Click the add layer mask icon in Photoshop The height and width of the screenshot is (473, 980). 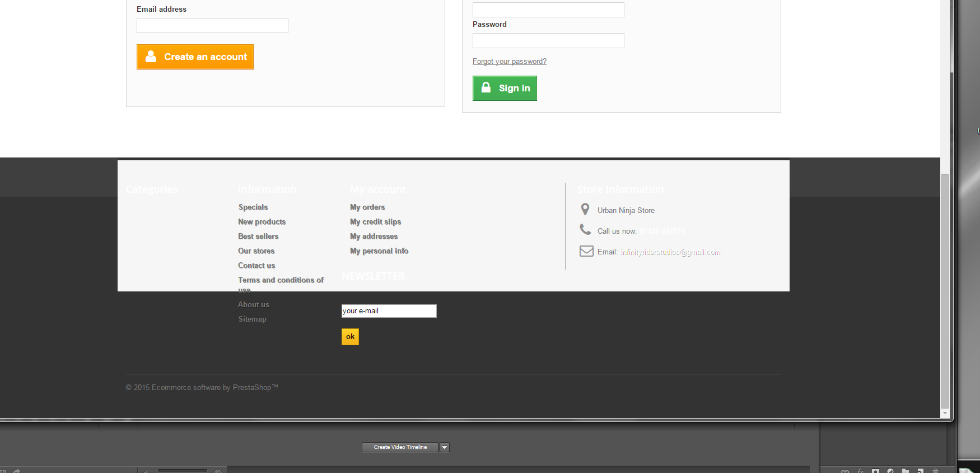point(875,471)
